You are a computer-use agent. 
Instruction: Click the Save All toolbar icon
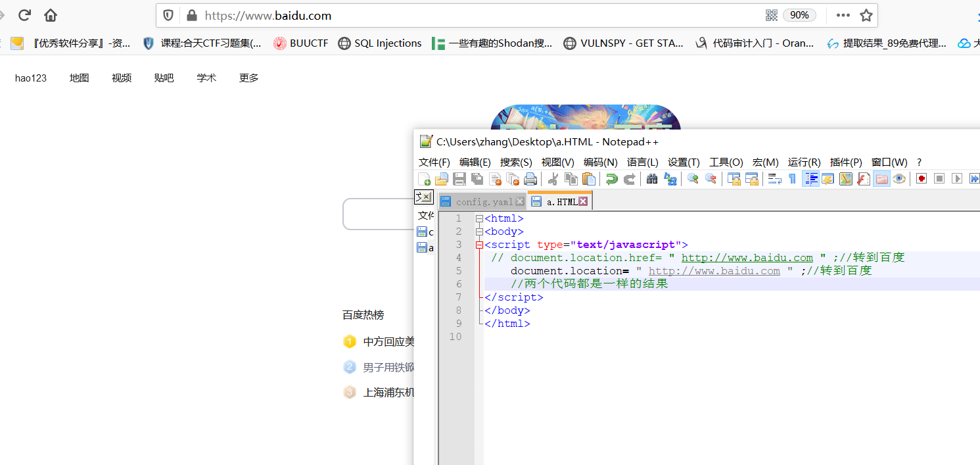pyautogui.click(x=477, y=179)
